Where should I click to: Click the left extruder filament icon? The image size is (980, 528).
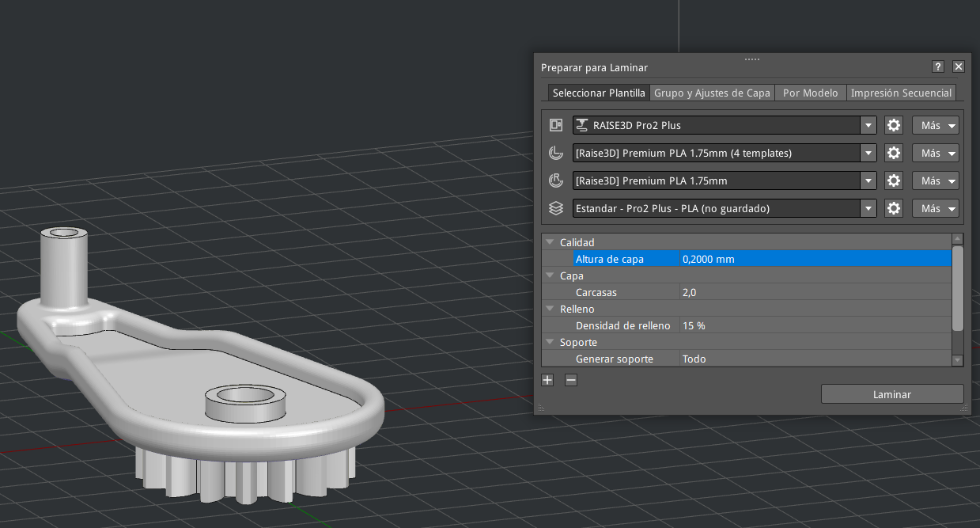[x=556, y=153]
